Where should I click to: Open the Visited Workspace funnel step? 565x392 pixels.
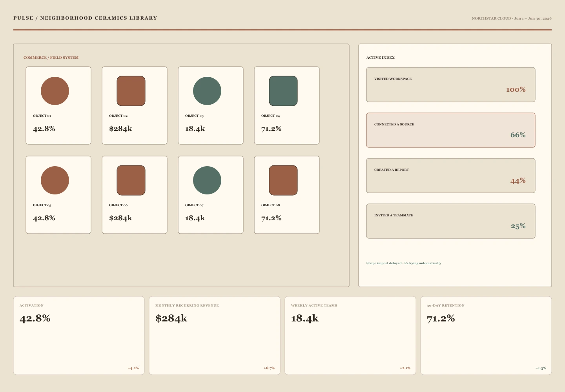coord(451,85)
